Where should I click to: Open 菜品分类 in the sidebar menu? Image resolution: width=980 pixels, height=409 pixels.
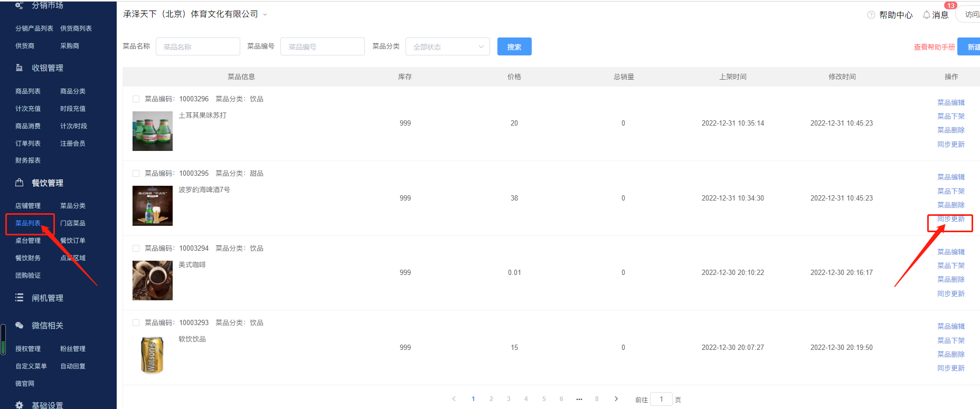tap(73, 206)
